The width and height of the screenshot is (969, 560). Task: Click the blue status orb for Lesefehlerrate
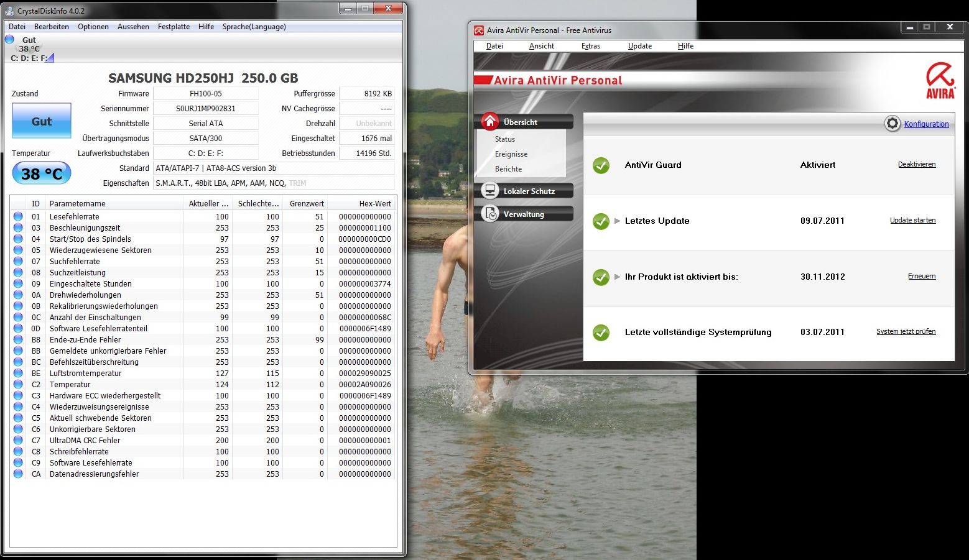tap(18, 216)
